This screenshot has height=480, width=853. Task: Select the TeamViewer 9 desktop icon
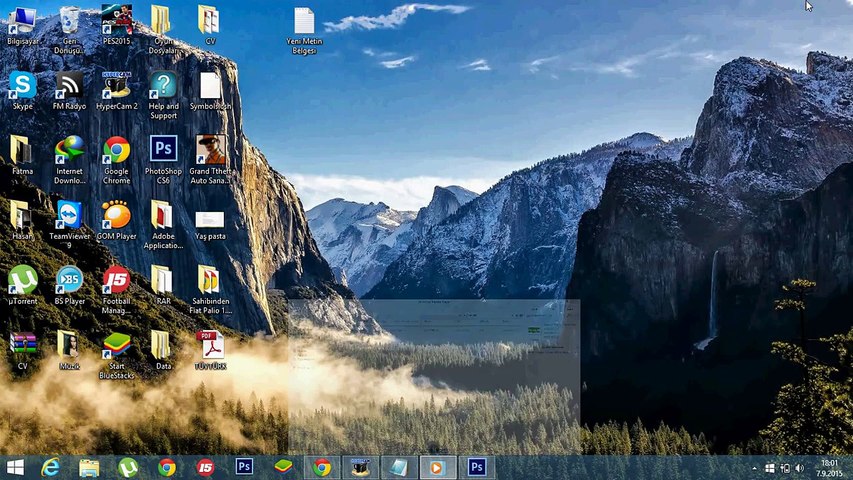70,224
